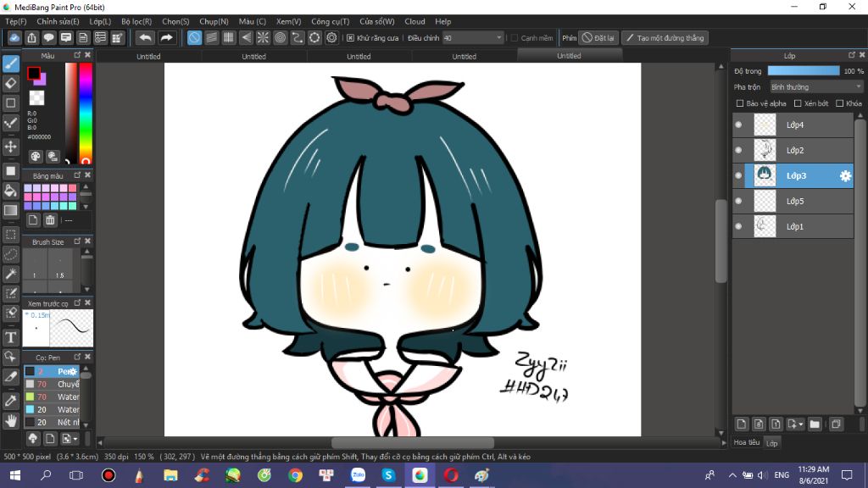
Task: Open the Cloud menu
Action: click(x=415, y=21)
